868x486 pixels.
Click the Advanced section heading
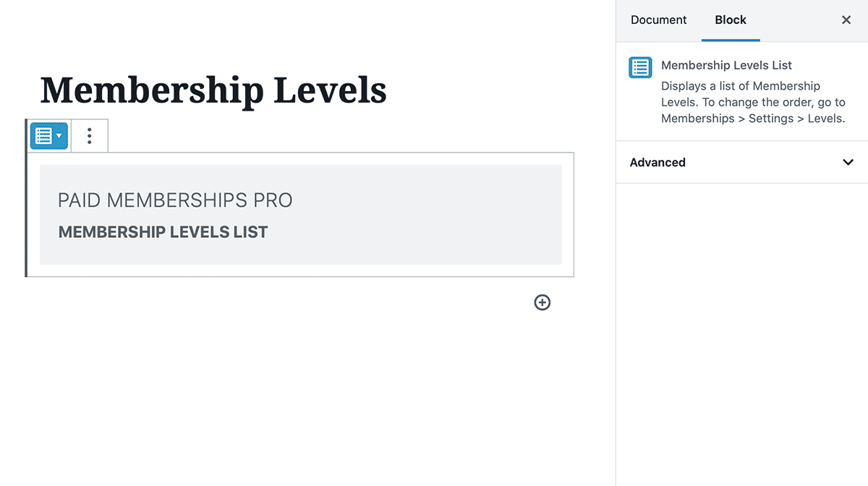[x=658, y=162]
